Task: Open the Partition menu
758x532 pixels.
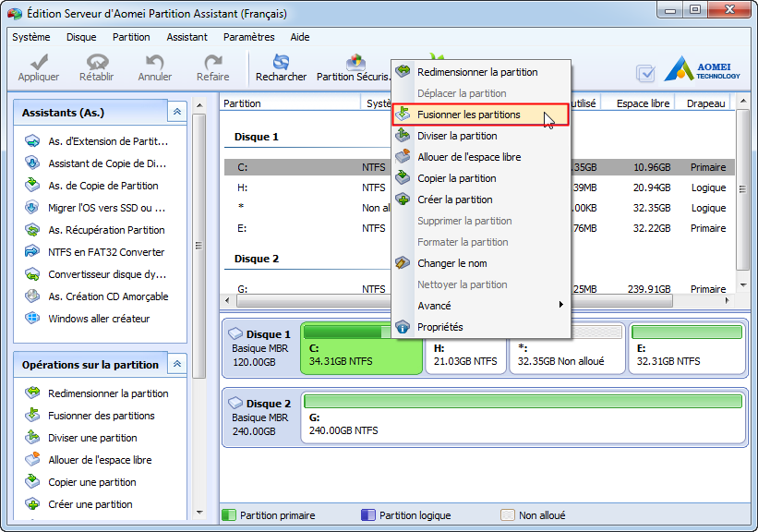Action: click(131, 37)
